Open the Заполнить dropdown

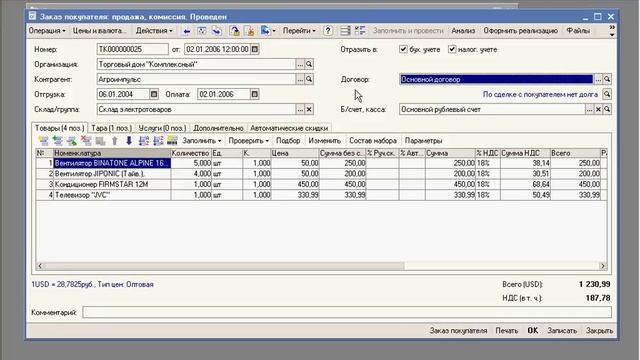pyautogui.click(x=202, y=141)
